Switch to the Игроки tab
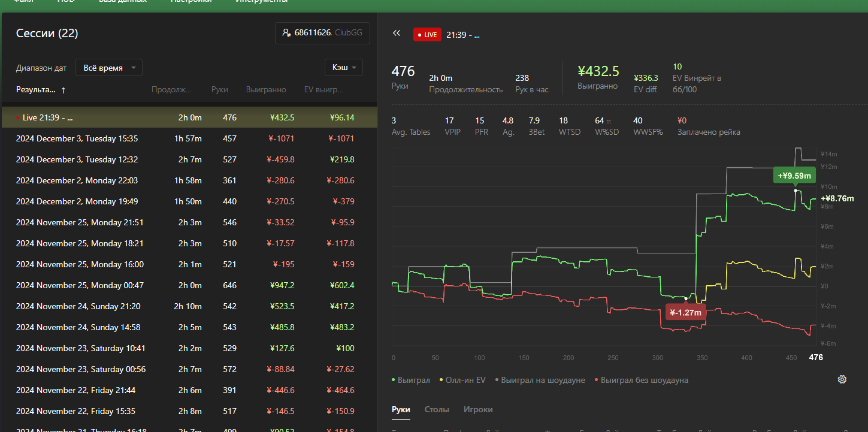The image size is (868, 432). click(478, 409)
